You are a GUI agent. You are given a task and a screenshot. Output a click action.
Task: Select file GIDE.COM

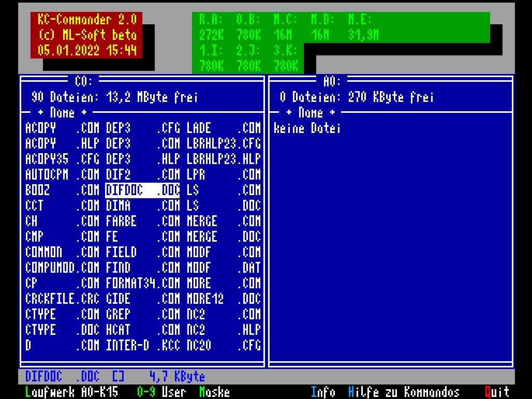[x=143, y=299]
